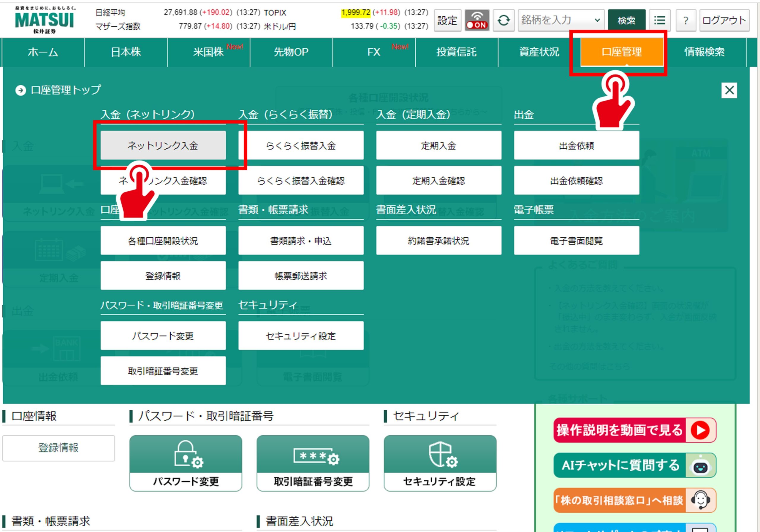Open the 日本株 tab
Viewport: 760px width, 532px height.
126,52
